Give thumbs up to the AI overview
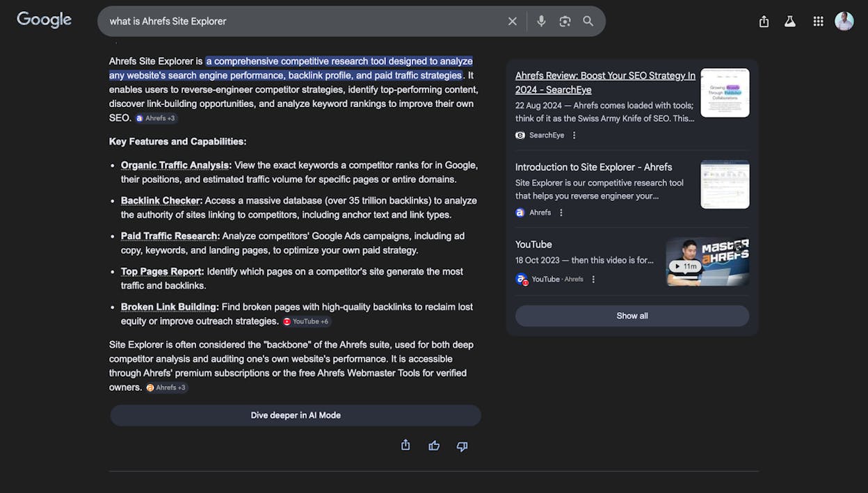Screen dimensions: 868x493 click(x=434, y=446)
